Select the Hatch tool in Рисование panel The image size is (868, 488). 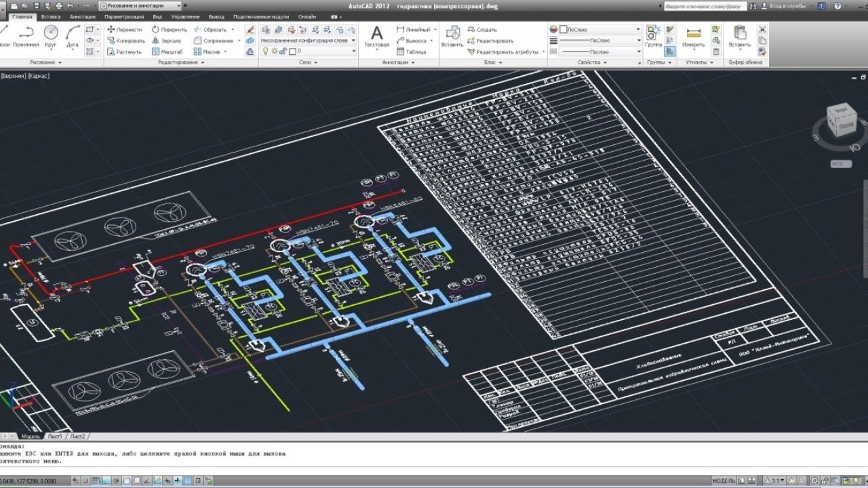point(90,52)
